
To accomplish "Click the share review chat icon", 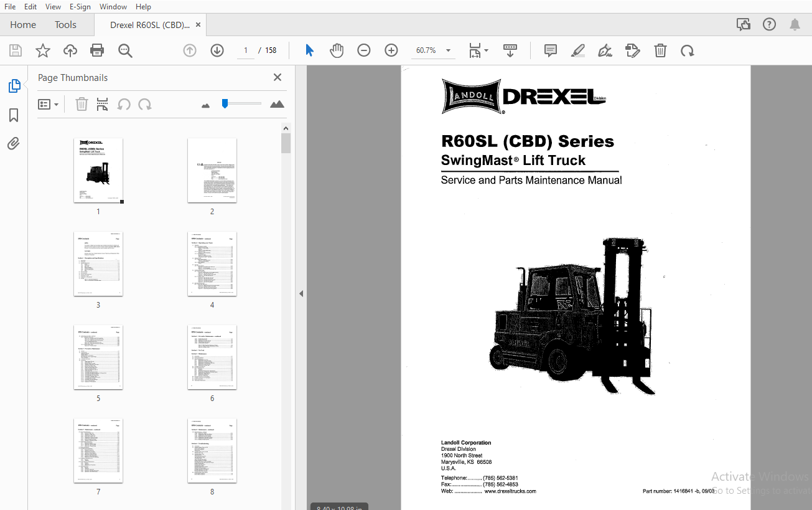I will coord(743,24).
